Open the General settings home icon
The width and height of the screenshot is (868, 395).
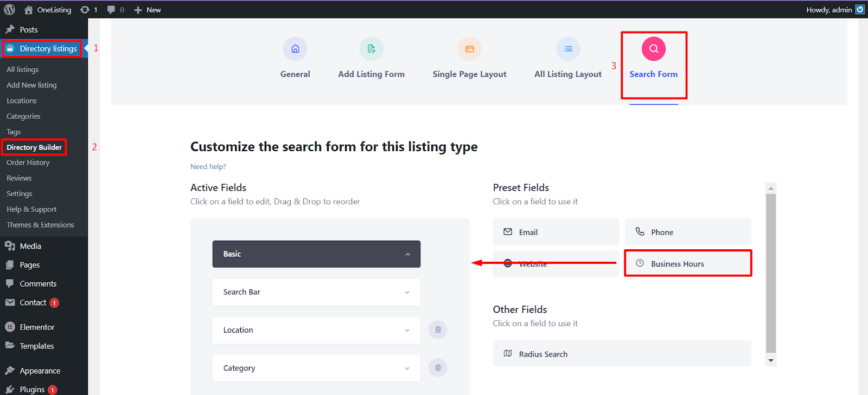[x=295, y=49]
